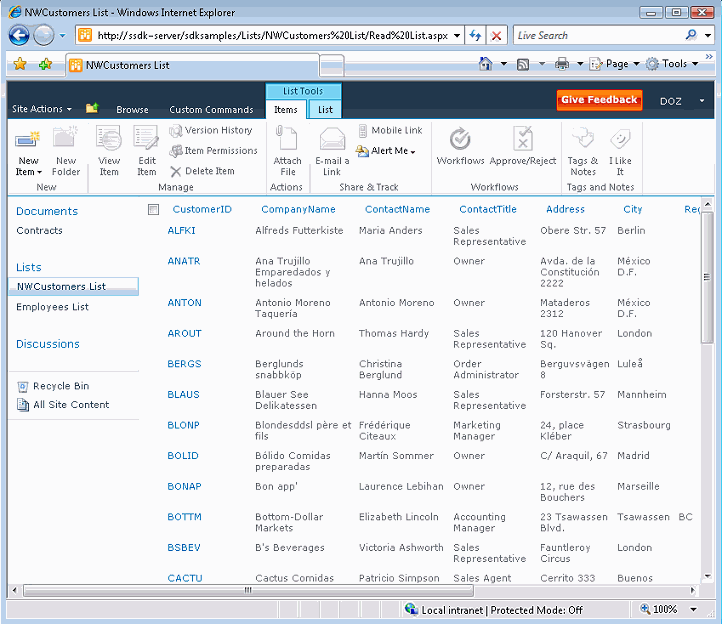Click the Edit Item icon
The height and width of the screenshot is (624, 722).
pyautogui.click(x=146, y=139)
